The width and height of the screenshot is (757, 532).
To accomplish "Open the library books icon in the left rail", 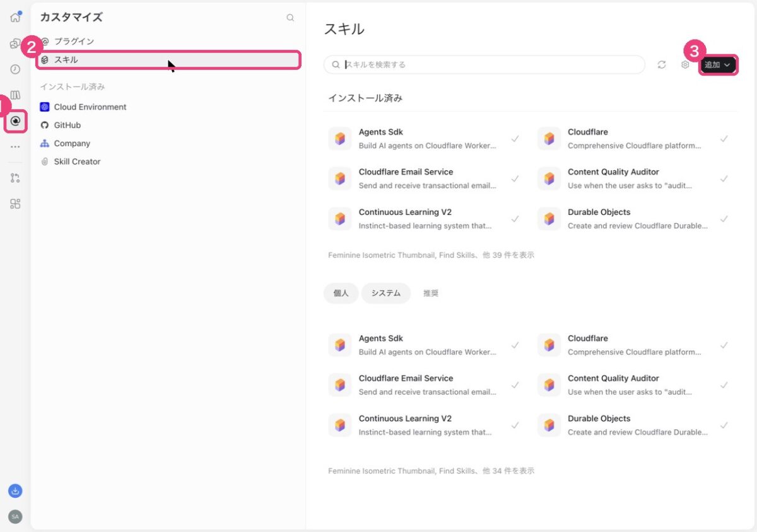I will coord(15,95).
